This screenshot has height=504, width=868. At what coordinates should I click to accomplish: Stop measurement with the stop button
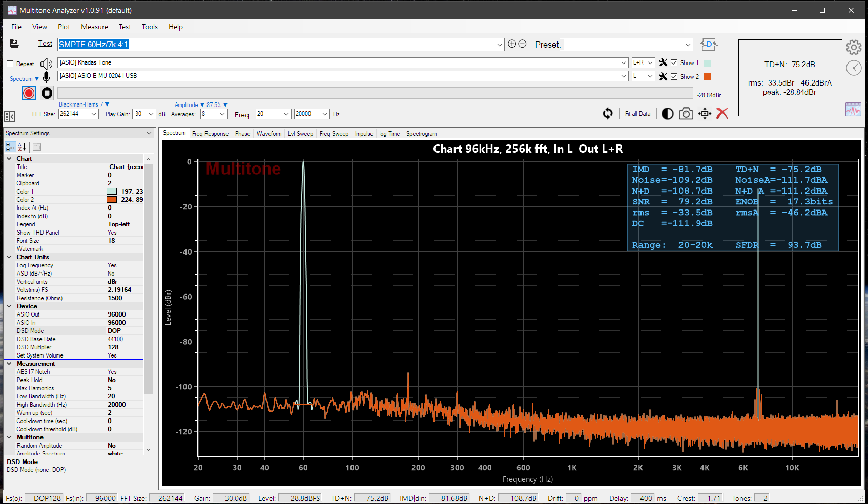47,93
